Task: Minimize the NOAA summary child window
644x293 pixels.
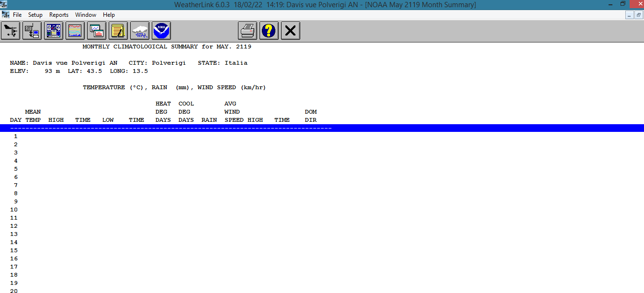Action: (x=630, y=15)
